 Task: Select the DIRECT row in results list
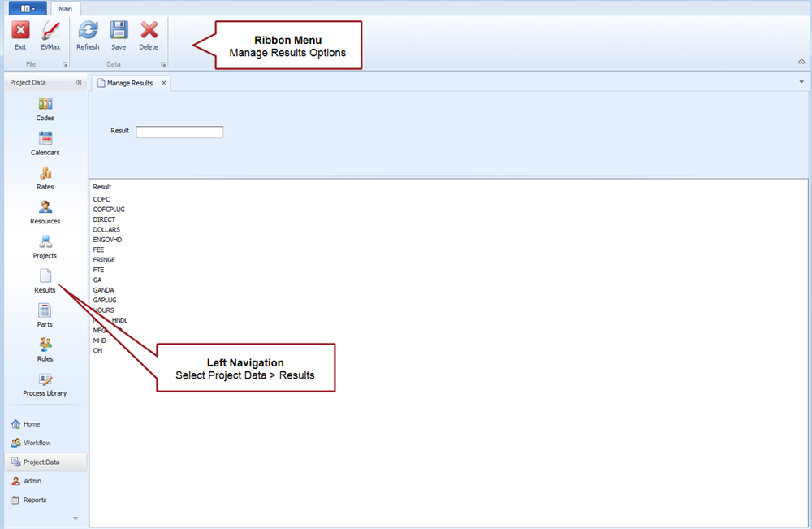[105, 219]
